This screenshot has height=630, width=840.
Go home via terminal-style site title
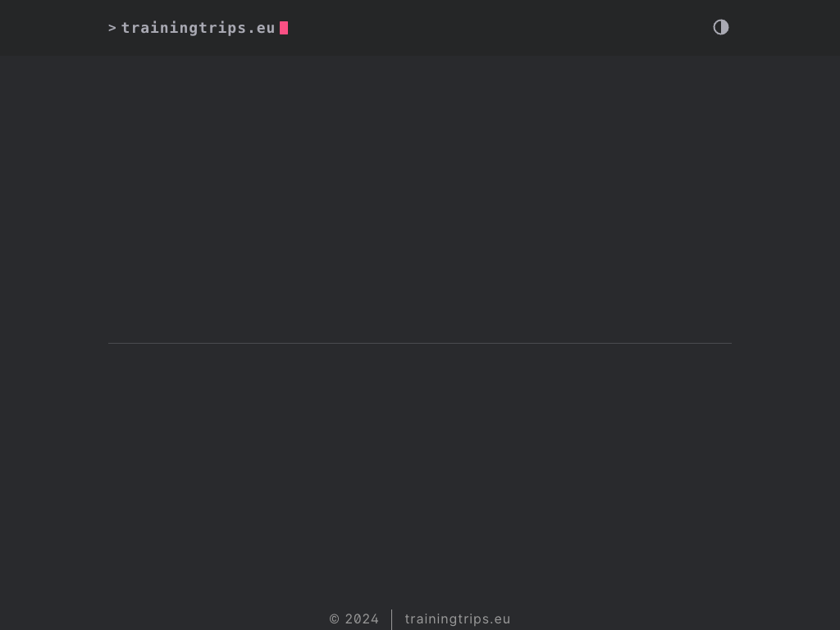coord(198,28)
